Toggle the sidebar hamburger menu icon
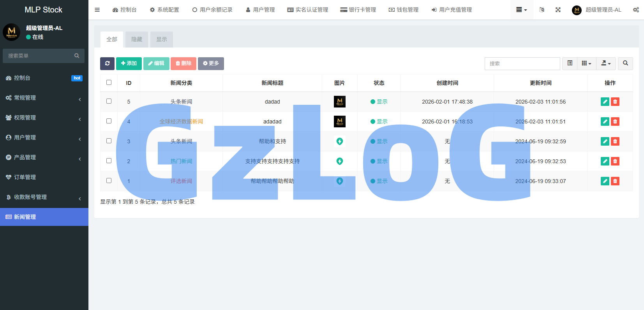 [x=97, y=10]
